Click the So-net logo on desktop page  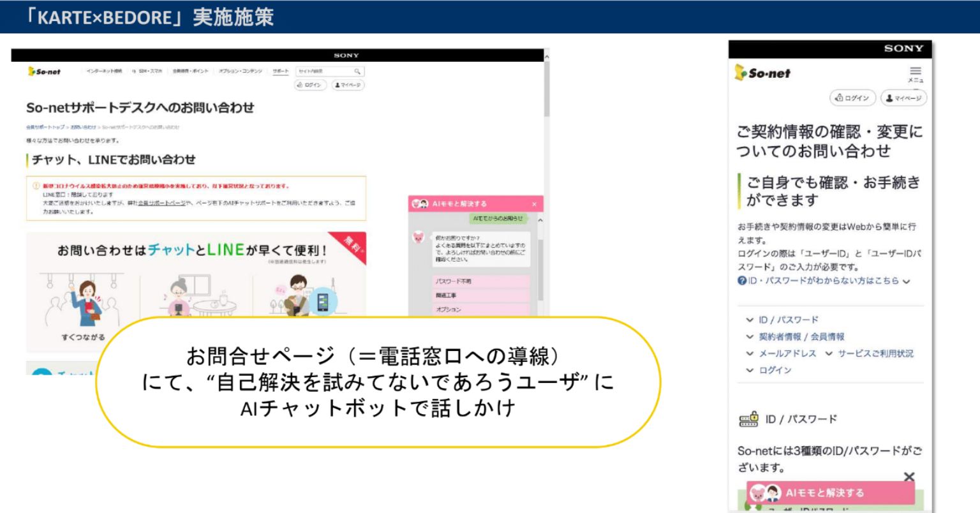pos(44,71)
